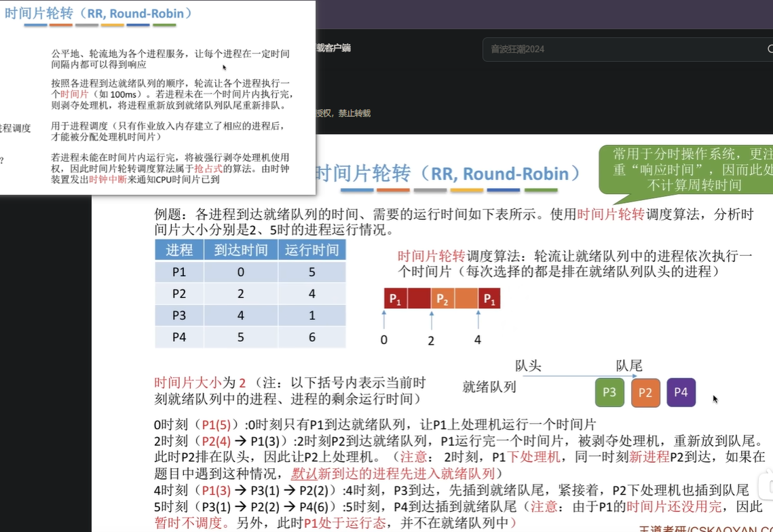Select the 运行时间 table header cell
This screenshot has height=532, width=773.
(312, 250)
